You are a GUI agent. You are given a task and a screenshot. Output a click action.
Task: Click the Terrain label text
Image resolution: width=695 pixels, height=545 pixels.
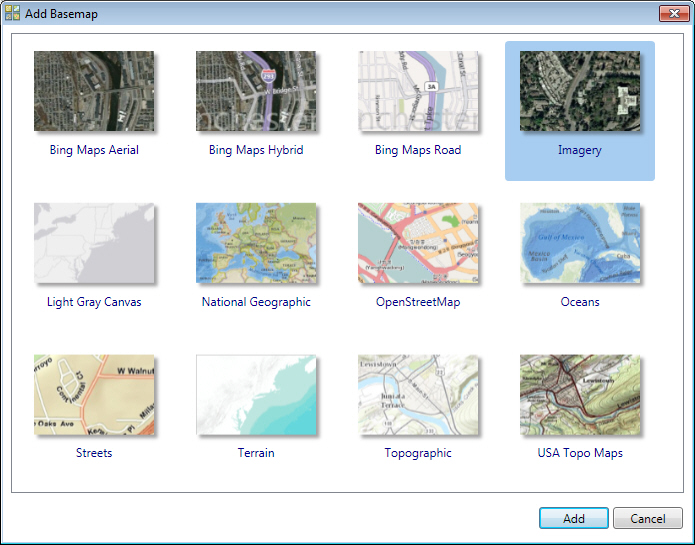pos(256,453)
